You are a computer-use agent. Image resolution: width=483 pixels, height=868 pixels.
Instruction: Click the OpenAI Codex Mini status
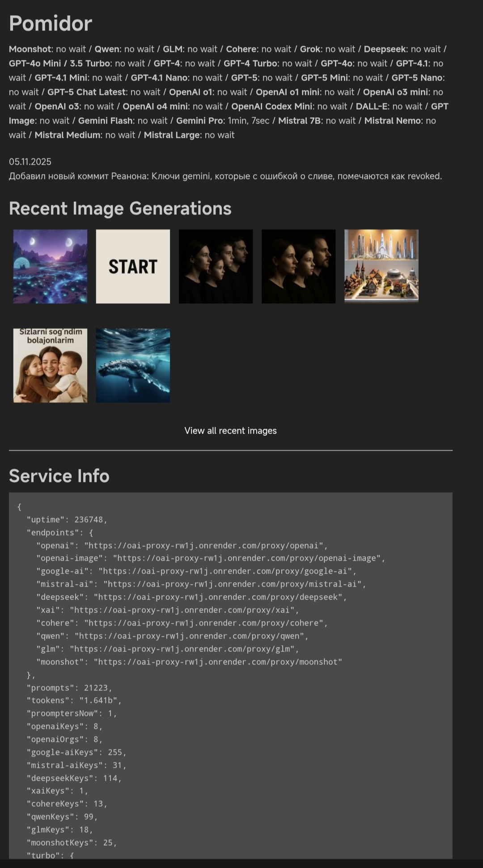289,106
